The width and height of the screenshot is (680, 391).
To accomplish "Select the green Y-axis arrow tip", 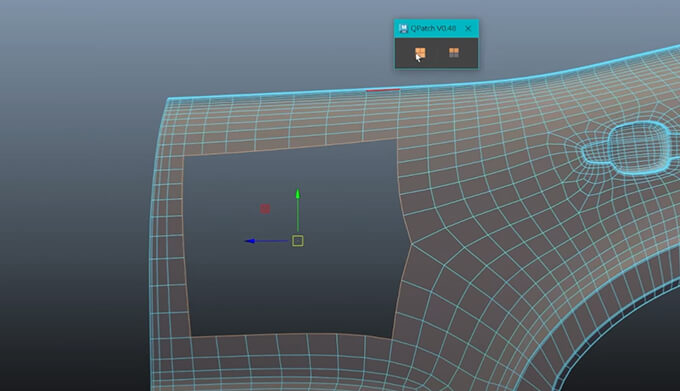I will 298,193.
